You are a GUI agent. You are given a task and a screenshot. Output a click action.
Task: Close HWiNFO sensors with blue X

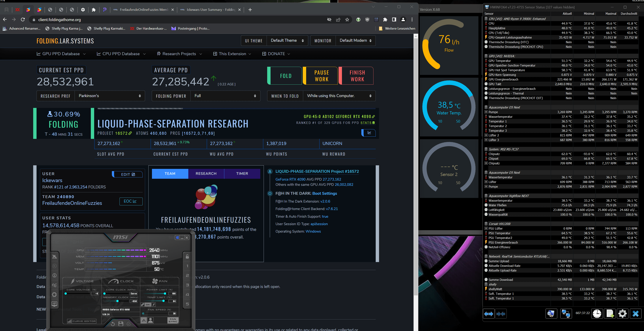tap(635, 314)
